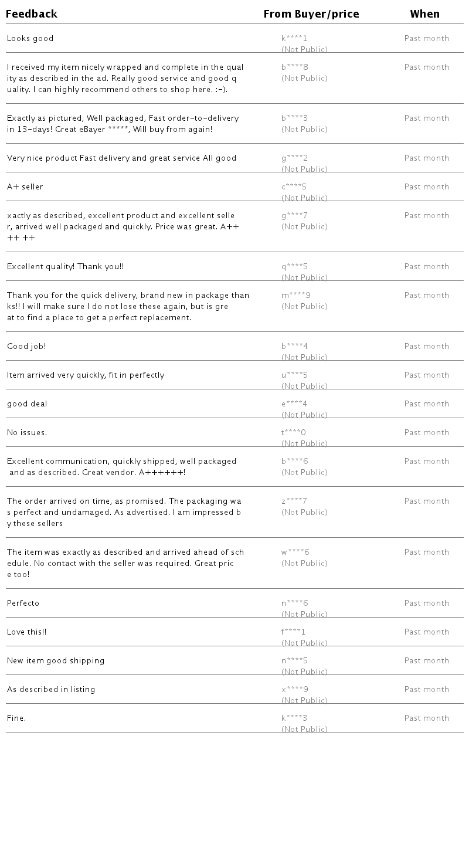Click the 'Good job!' feedback entry
The height and width of the screenshot is (868, 469).
(26, 347)
